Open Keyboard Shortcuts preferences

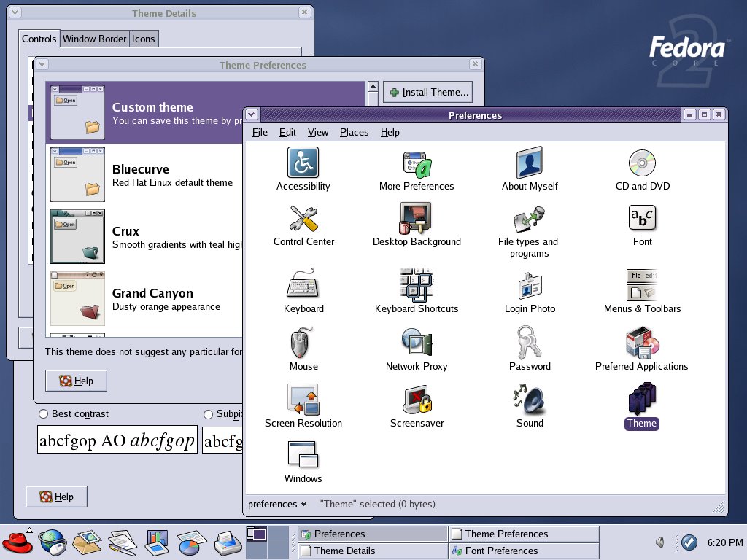(416, 285)
